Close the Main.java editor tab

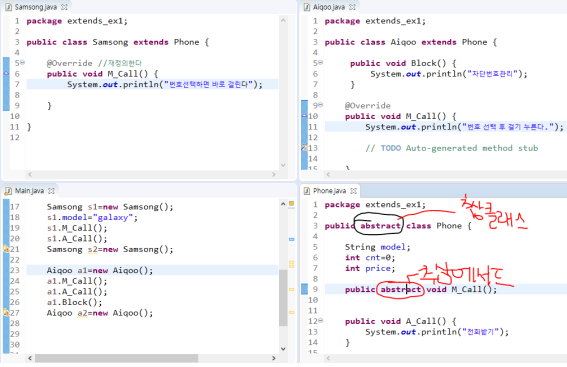pos(51,191)
